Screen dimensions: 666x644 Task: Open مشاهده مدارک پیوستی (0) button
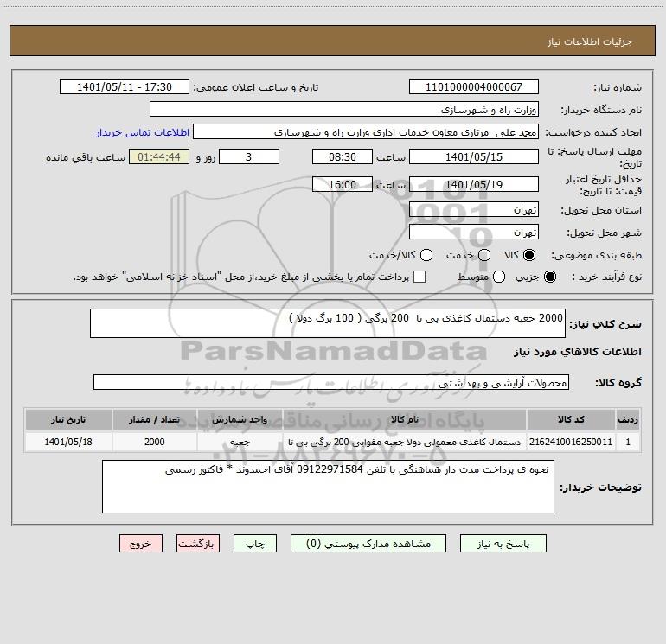pyautogui.click(x=368, y=544)
